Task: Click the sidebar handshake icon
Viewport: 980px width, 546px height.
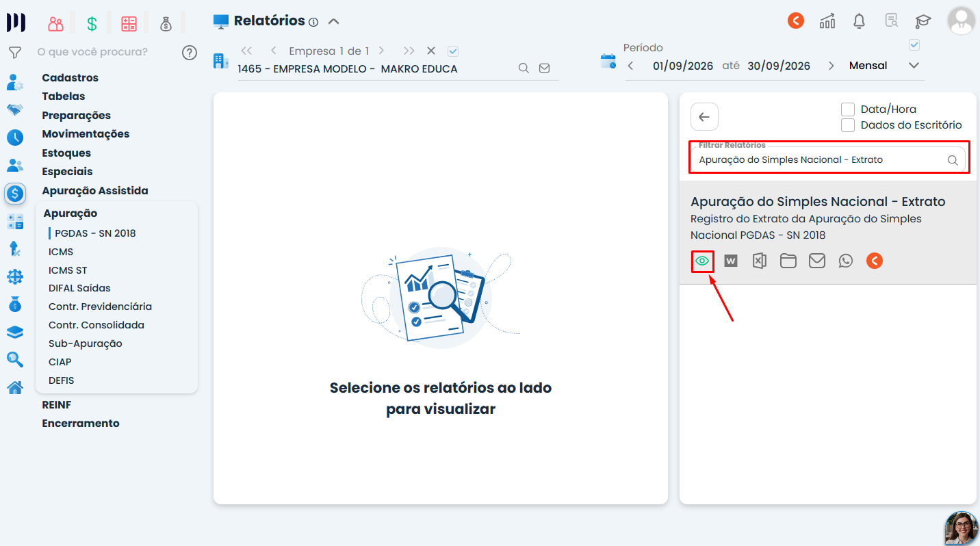Action: point(14,109)
